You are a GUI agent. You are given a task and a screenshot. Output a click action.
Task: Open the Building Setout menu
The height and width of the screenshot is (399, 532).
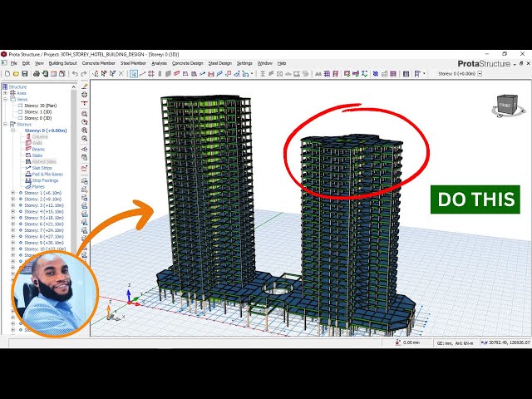point(63,63)
